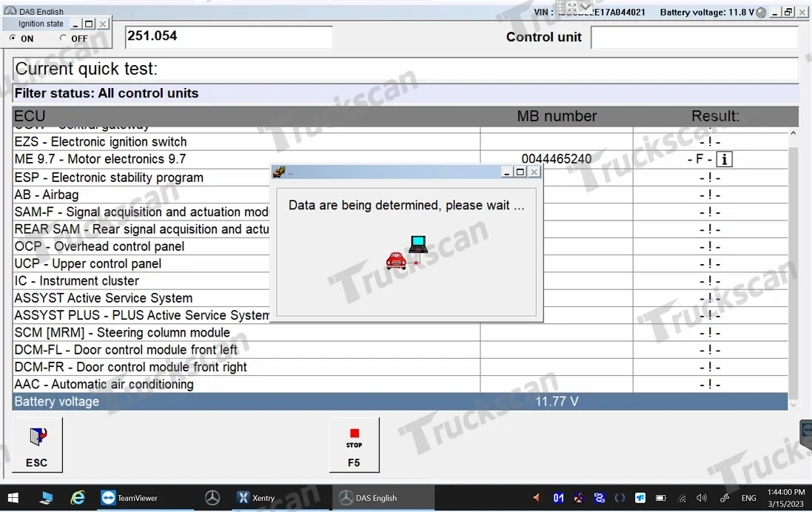Click the ECU column header
The image size is (812, 512).
point(30,116)
